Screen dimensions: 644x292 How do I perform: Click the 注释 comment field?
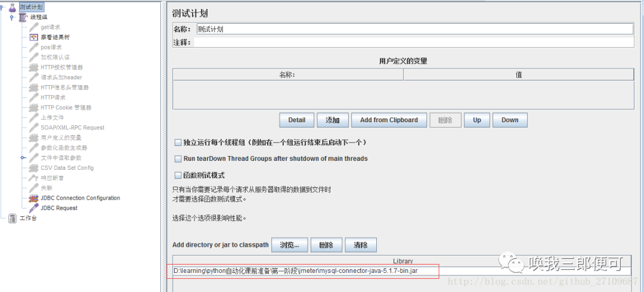point(414,42)
